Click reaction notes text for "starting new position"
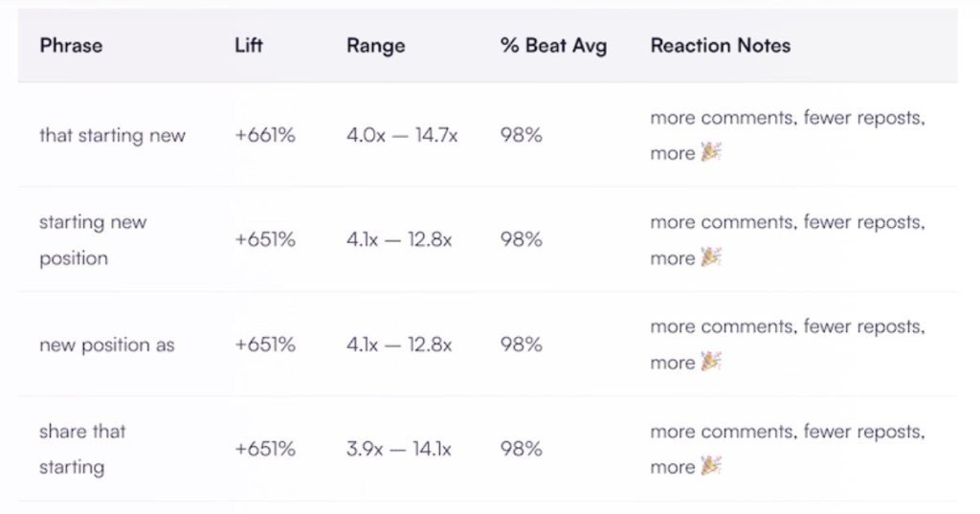Screen dimensions: 980x514 pos(787,223)
